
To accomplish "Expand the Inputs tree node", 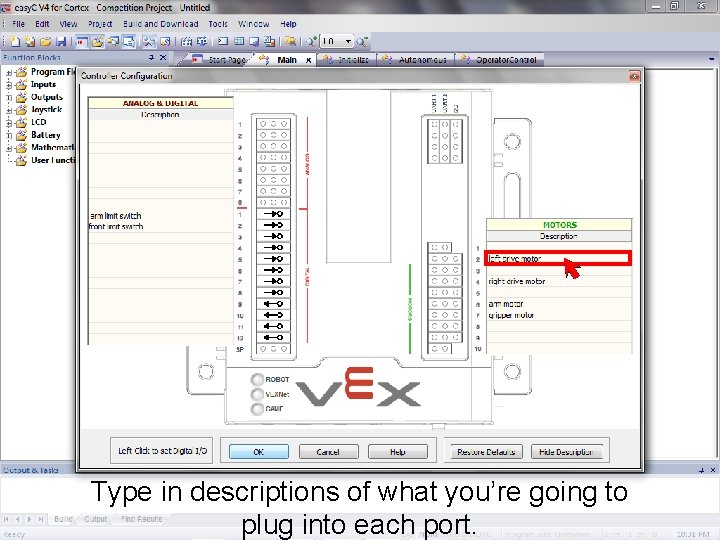I will 9,85.
